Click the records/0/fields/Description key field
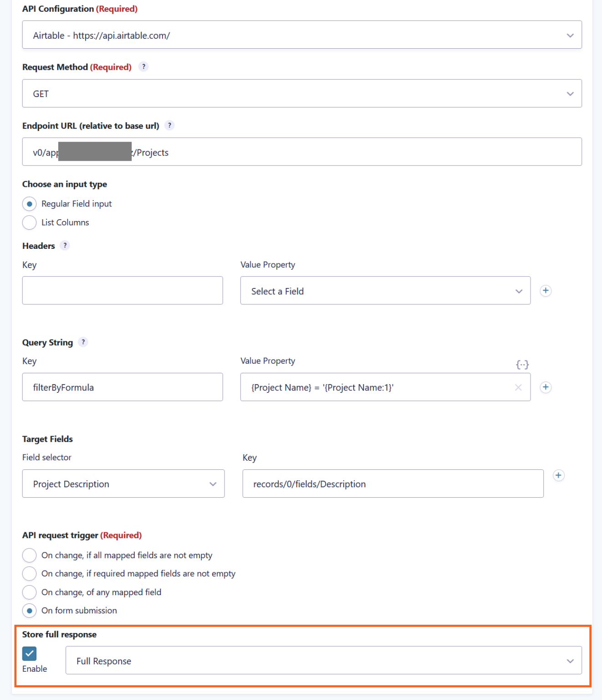The image size is (602, 700). click(x=393, y=484)
